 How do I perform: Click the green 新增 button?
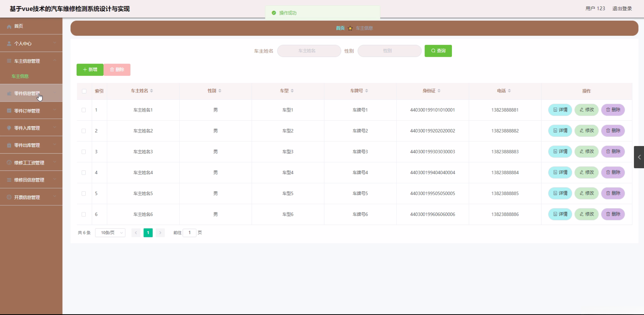pos(90,70)
